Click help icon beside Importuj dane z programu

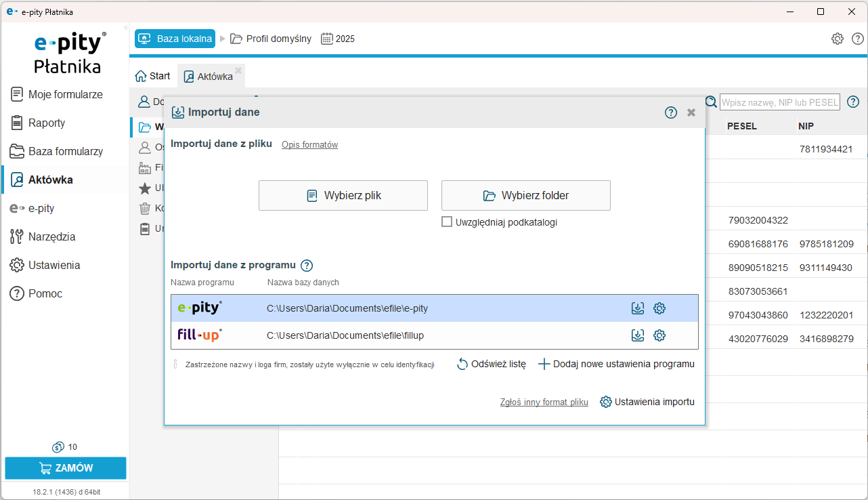coord(307,266)
